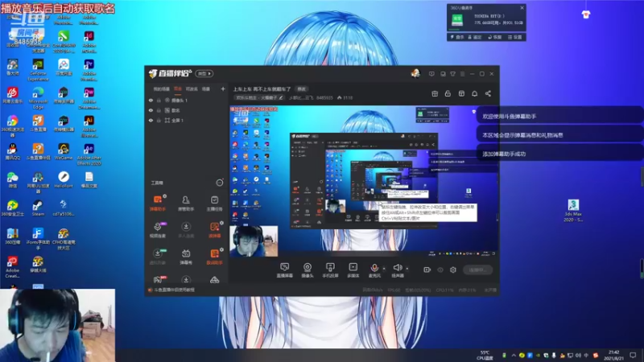Switch to the second highlighted scene tab

click(178, 88)
